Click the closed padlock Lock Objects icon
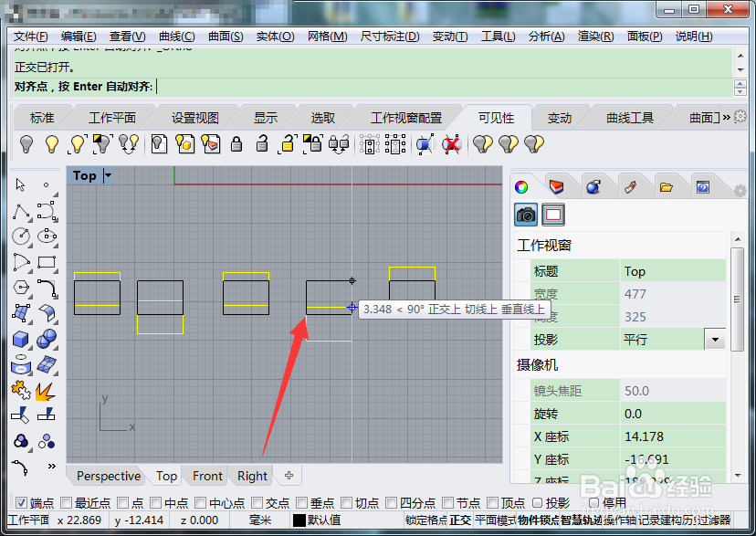 236,143
